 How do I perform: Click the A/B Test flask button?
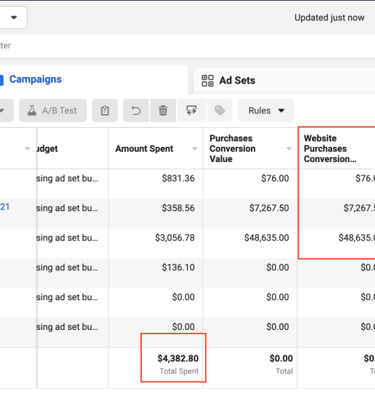pyautogui.click(x=53, y=110)
